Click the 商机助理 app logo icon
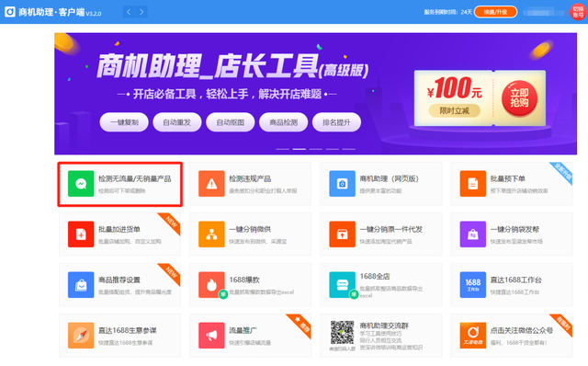588x366 pixels. (10, 12)
